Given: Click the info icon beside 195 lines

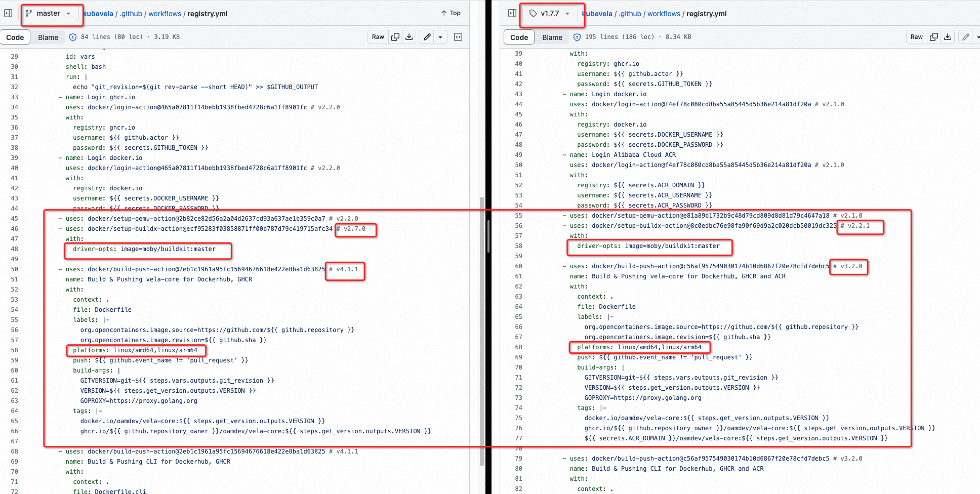Looking at the screenshot, I should click(x=577, y=36).
